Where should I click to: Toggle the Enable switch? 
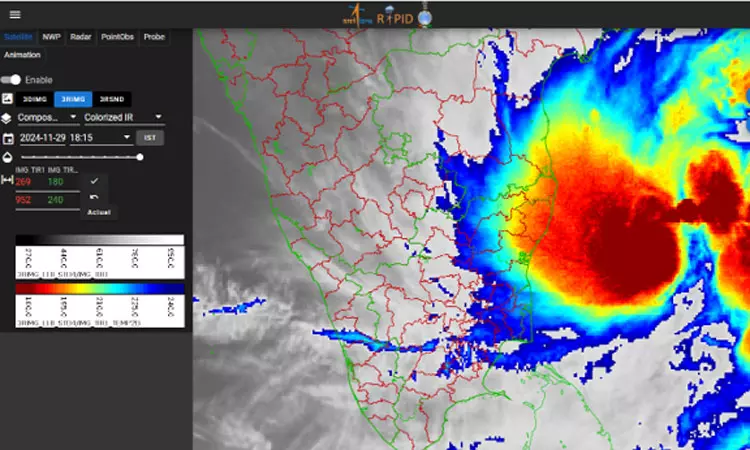12,80
